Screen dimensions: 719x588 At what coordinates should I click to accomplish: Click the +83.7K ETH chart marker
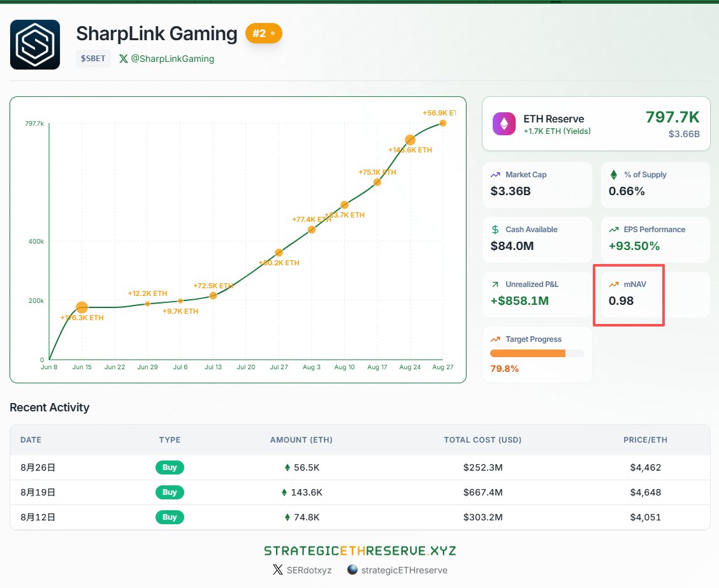pyautogui.click(x=344, y=205)
